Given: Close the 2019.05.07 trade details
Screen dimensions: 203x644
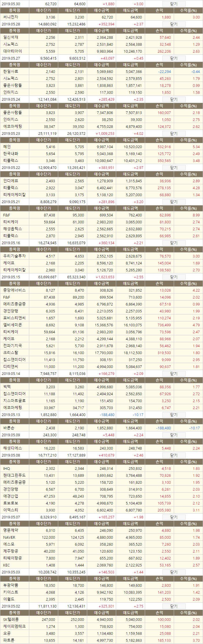Looking at the screenshot, I should (x=174, y=517).
